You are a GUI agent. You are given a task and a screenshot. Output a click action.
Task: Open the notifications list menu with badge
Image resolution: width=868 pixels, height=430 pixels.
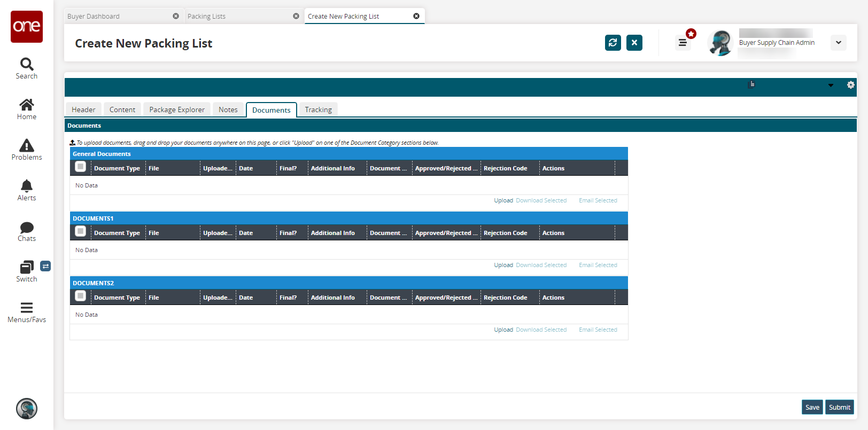click(683, 43)
